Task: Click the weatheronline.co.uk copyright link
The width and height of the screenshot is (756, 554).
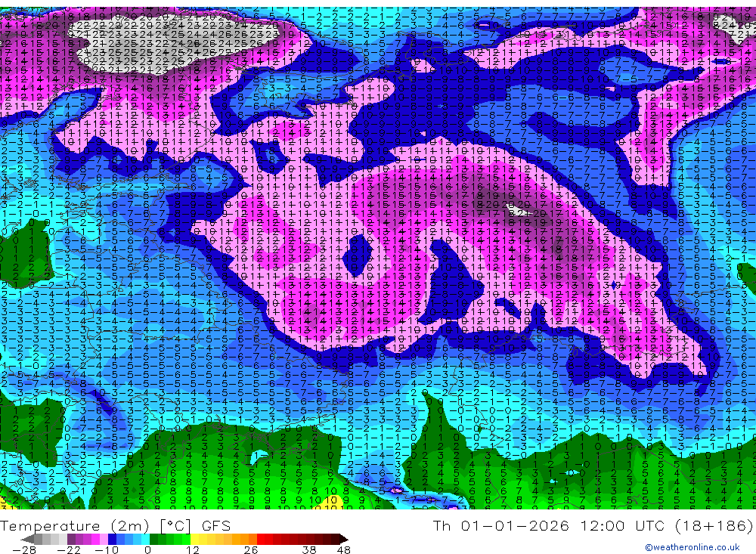Action: pyautogui.click(x=692, y=546)
